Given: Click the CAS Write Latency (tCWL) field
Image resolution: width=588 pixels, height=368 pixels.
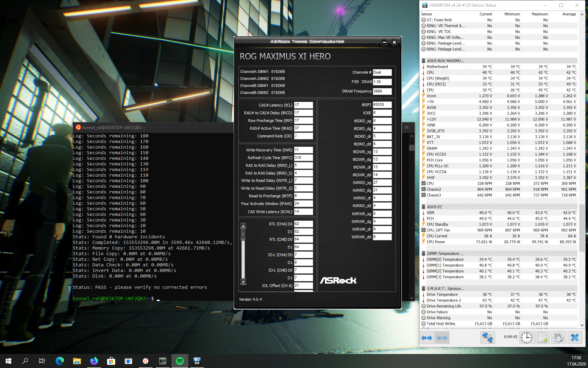Looking at the screenshot, I should pyautogui.click(x=303, y=212).
